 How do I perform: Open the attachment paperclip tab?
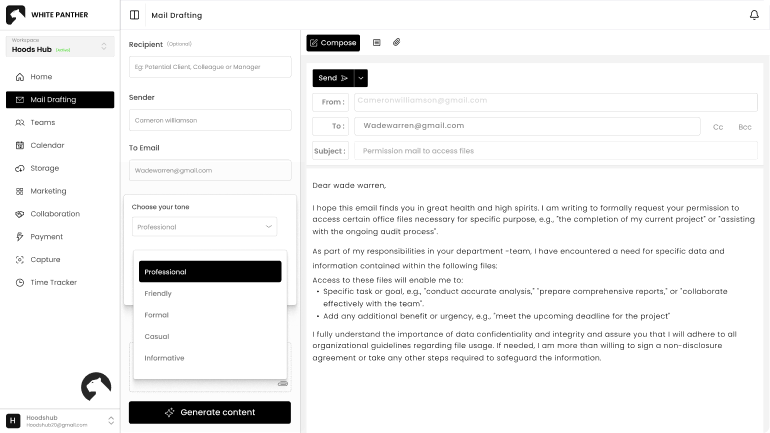(396, 43)
